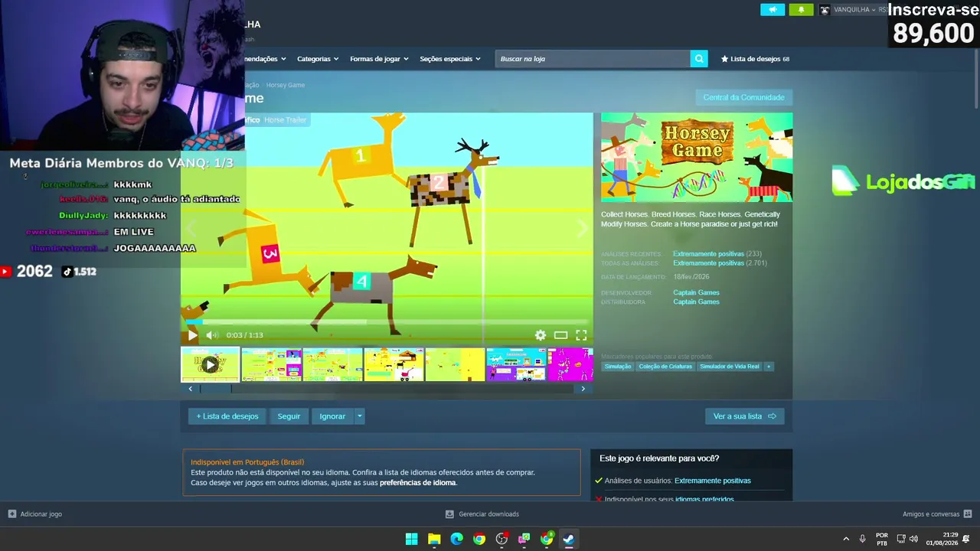The image size is (980, 551).
Task: Open the Simulador de Vida Real tag
Action: (x=730, y=367)
